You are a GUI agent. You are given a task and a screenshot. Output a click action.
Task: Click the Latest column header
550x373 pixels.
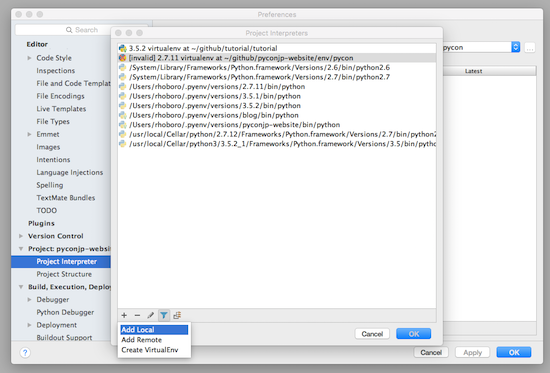(x=474, y=71)
